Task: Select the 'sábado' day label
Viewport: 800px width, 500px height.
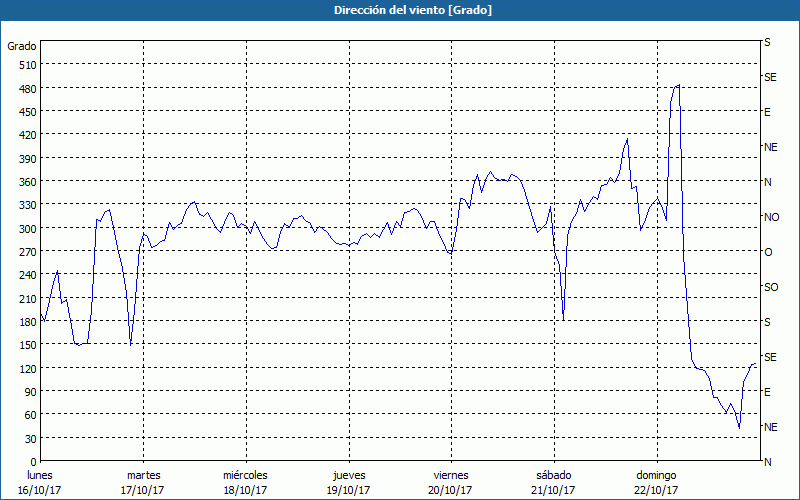Action: coord(552,475)
